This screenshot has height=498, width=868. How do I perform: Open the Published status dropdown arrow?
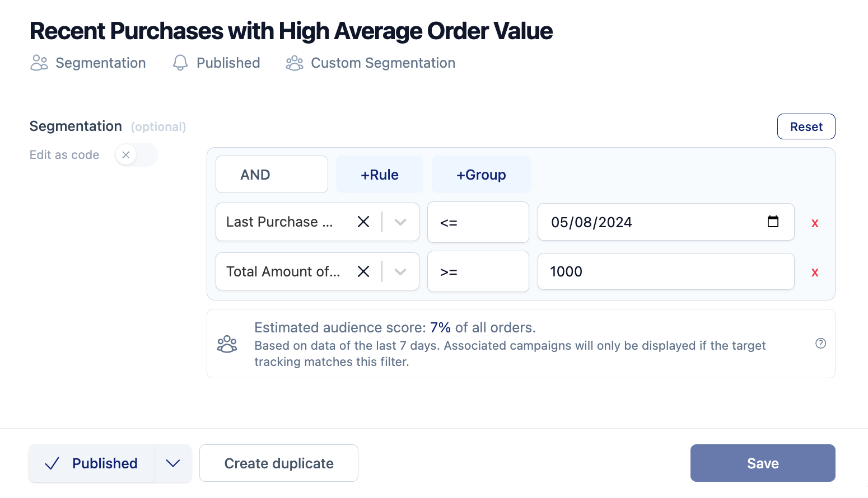tap(173, 463)
